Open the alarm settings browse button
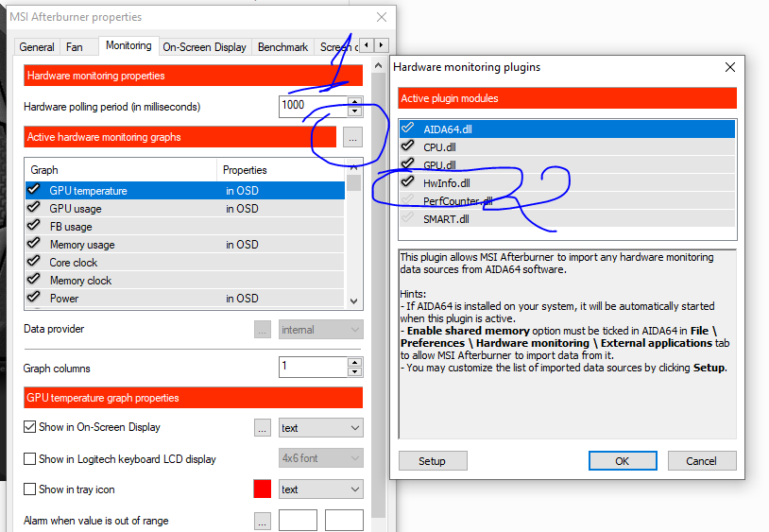 [263, 521]
